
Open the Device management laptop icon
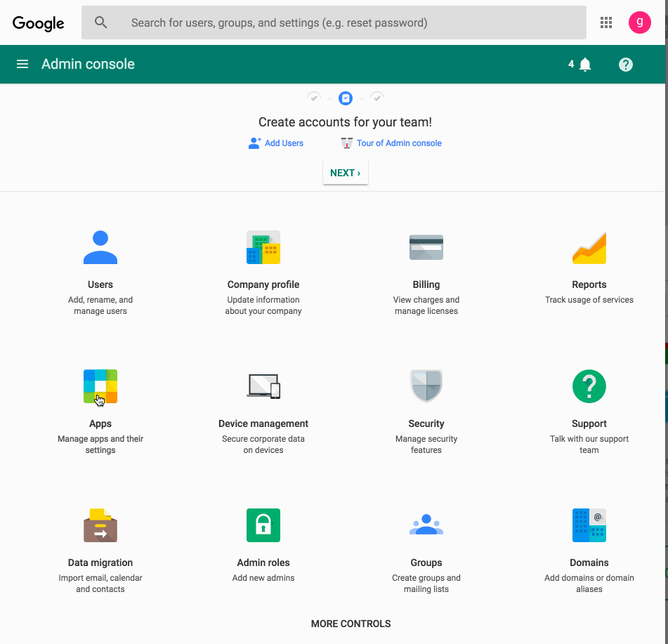(263, 386)
